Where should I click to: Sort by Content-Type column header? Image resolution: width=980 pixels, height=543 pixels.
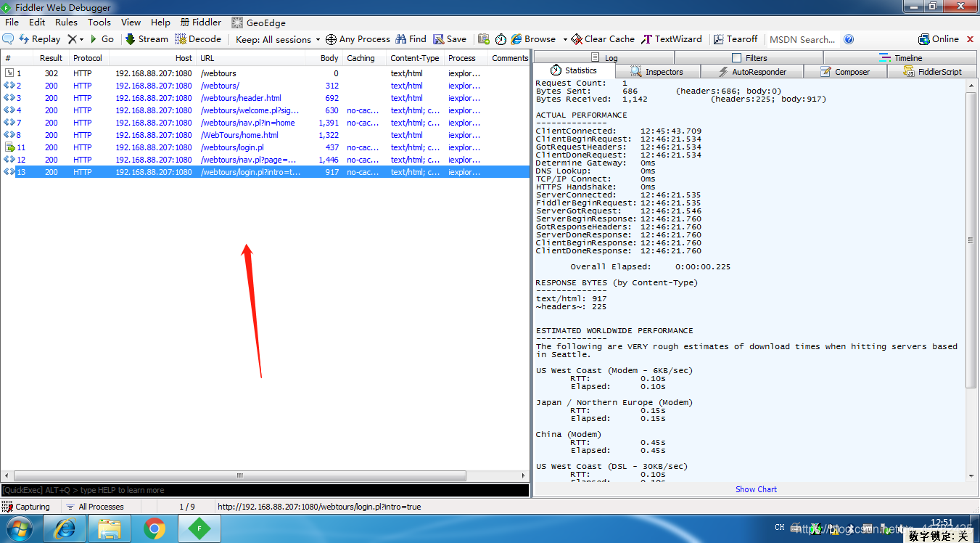click(414, 58)
